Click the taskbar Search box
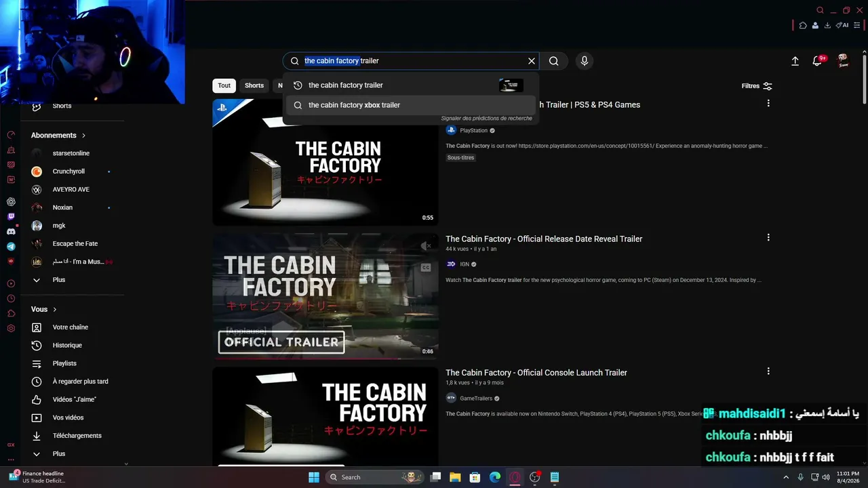The width and height of the screenshot is (868, 488). 375,477
